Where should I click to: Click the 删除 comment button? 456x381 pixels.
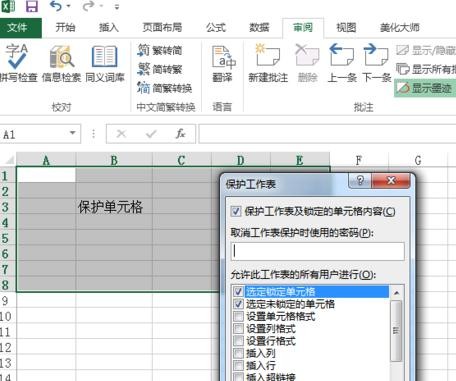pos(307,63)
